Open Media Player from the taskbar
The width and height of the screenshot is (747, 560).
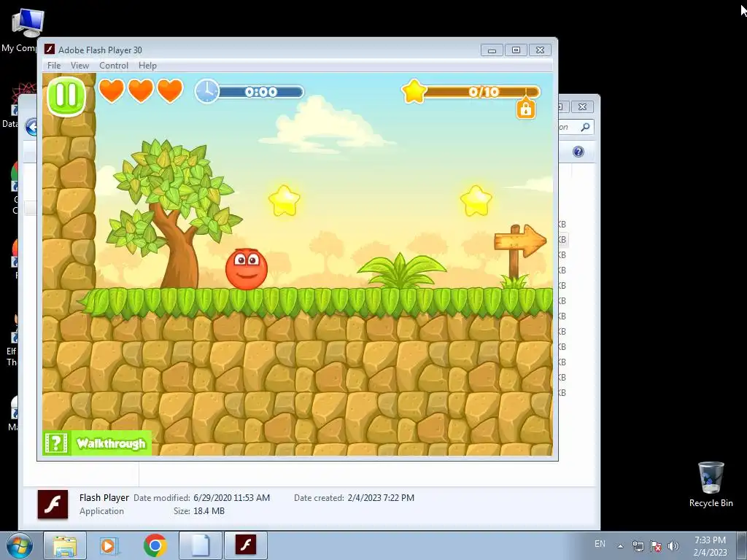click(109, 545)
